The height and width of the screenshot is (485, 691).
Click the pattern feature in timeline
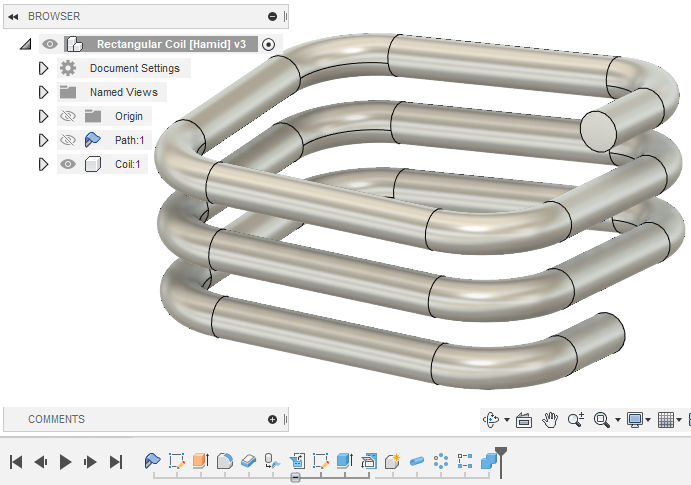(441, 461)
